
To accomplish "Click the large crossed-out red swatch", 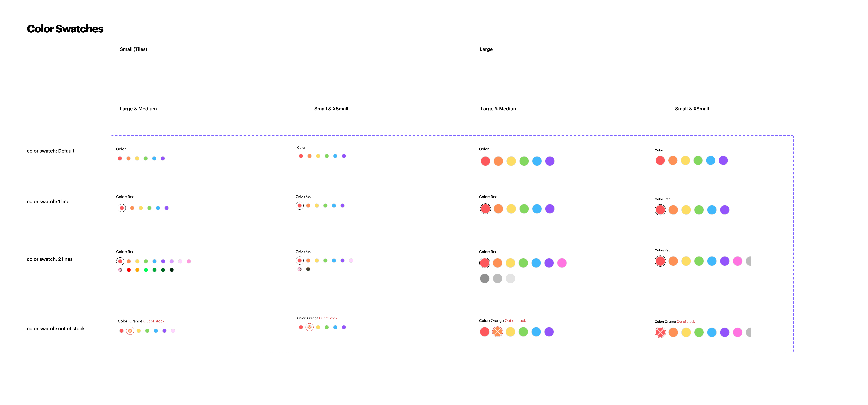I will coord(660,332).
